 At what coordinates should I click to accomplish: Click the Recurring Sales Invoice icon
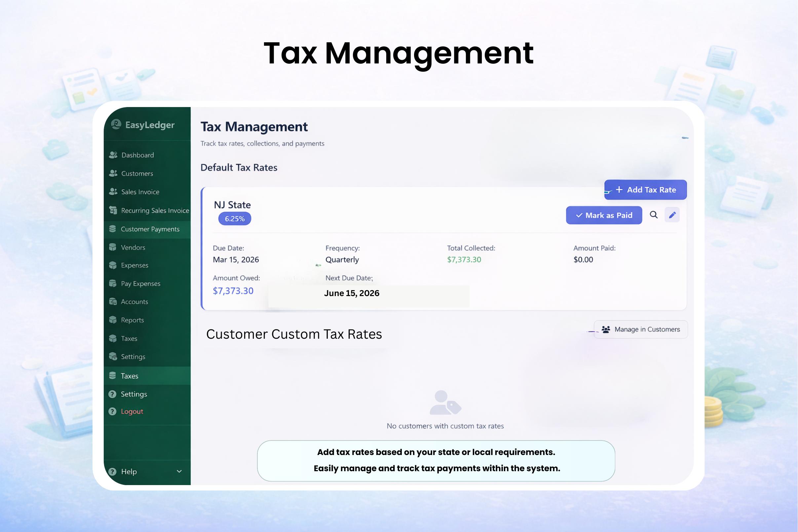point(113,210)
